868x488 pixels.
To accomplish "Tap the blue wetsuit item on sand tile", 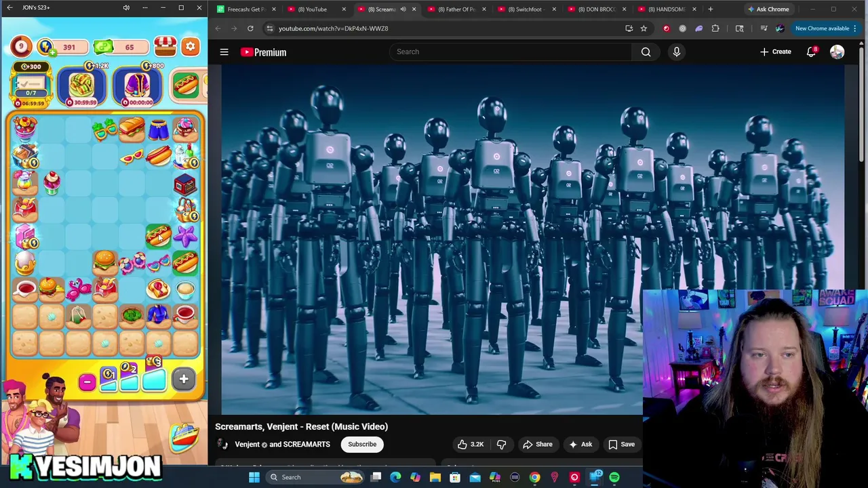I will 158,314.
